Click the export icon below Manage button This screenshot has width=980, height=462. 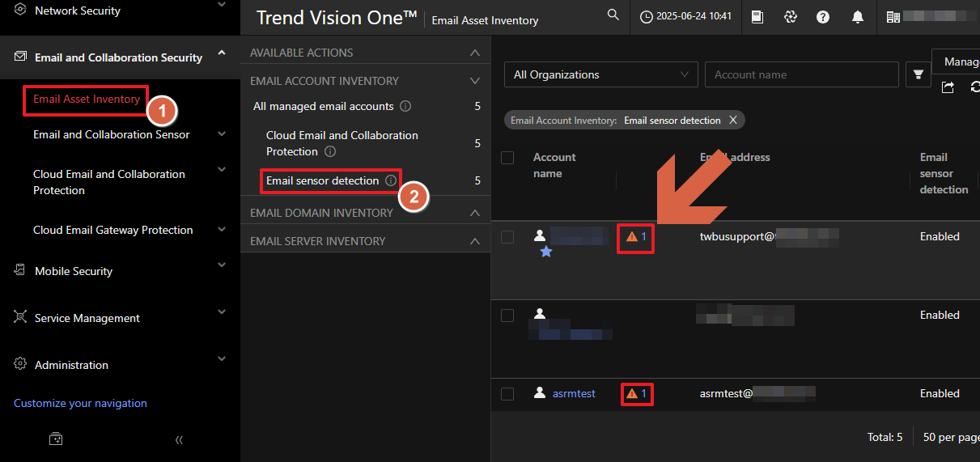[x=948, y=87]
